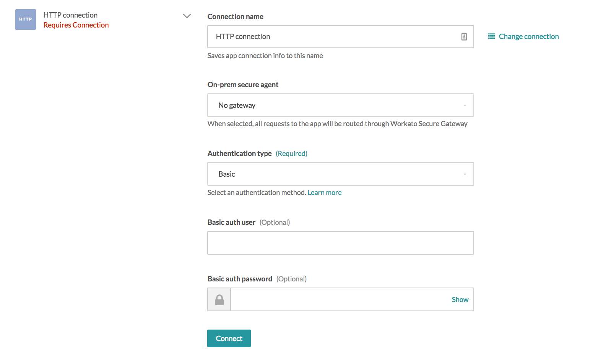Click the padlock icon on password field
The height and width of the screenshot is (364, 611).
(219, 299)
